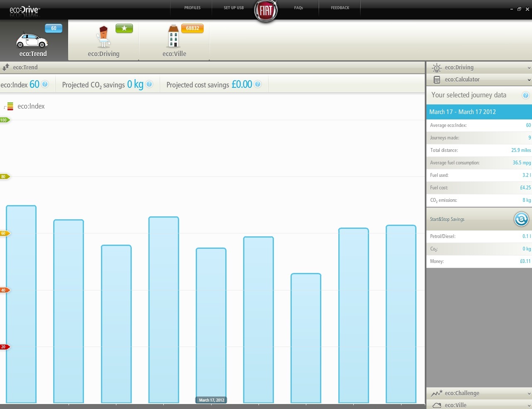The image size is (532, 409).
Task: Click help icon beside selected journey data
Action: tap(525, 95)
